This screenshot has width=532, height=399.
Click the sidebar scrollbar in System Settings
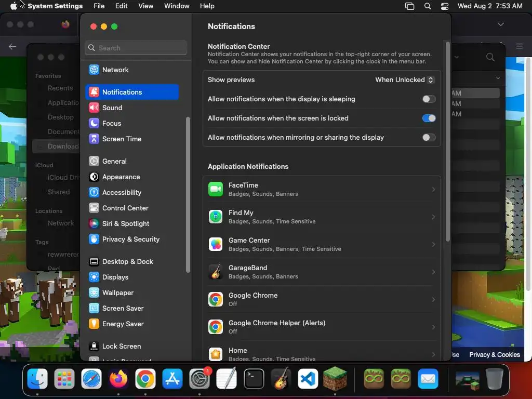[188, 195]
